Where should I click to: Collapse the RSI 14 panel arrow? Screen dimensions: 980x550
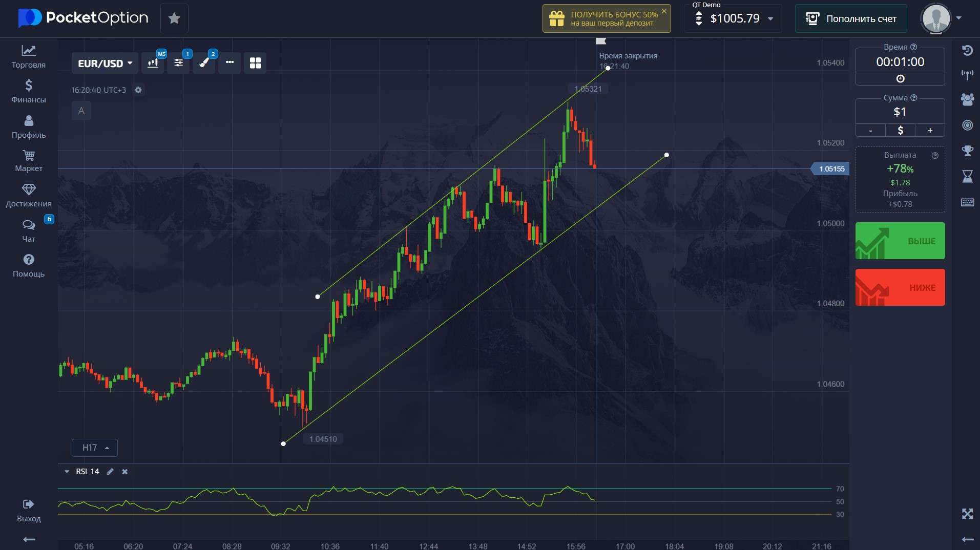pyautogui.click(x=67, y=472)
